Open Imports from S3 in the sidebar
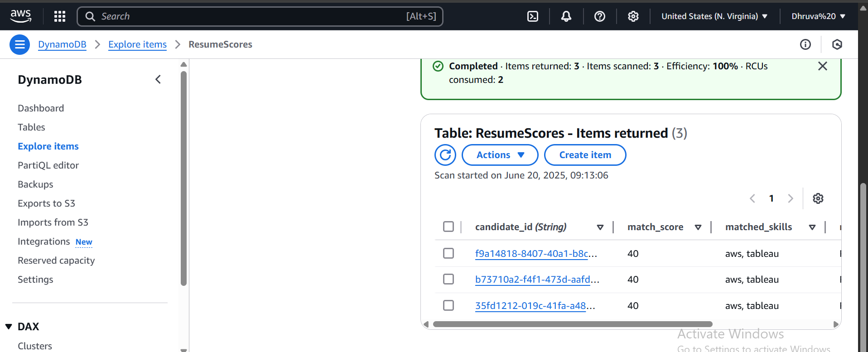The image size is (868, 352). tap(53, 222)
